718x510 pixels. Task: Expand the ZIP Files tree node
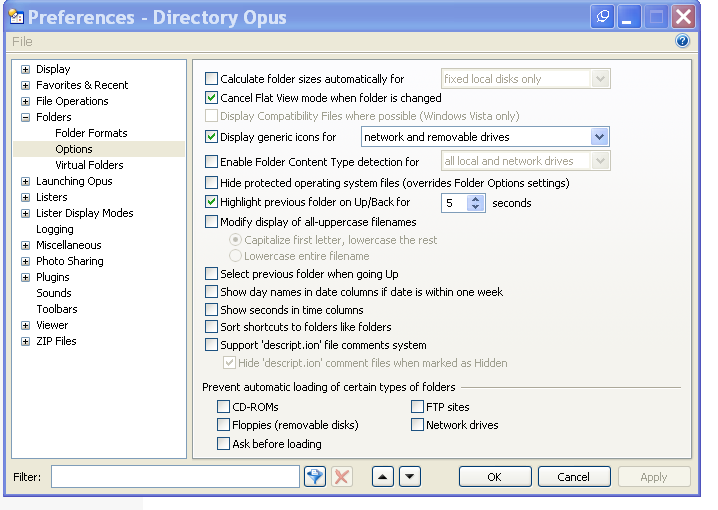click(x=26, y=342)
